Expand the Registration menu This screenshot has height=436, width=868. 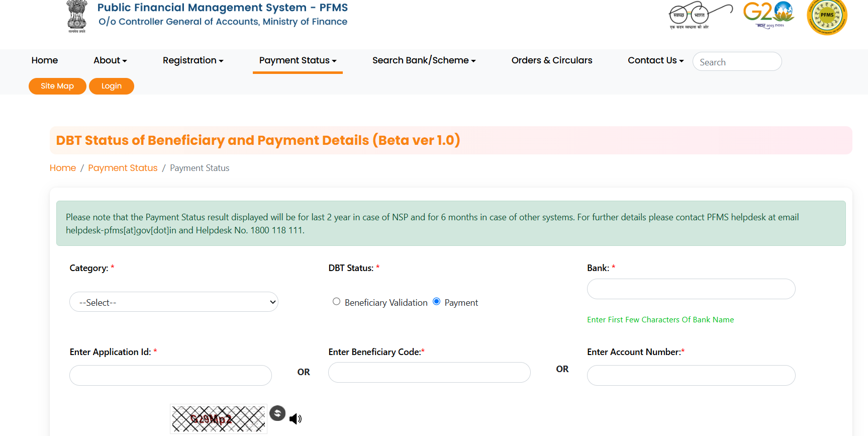click(193, 60)
